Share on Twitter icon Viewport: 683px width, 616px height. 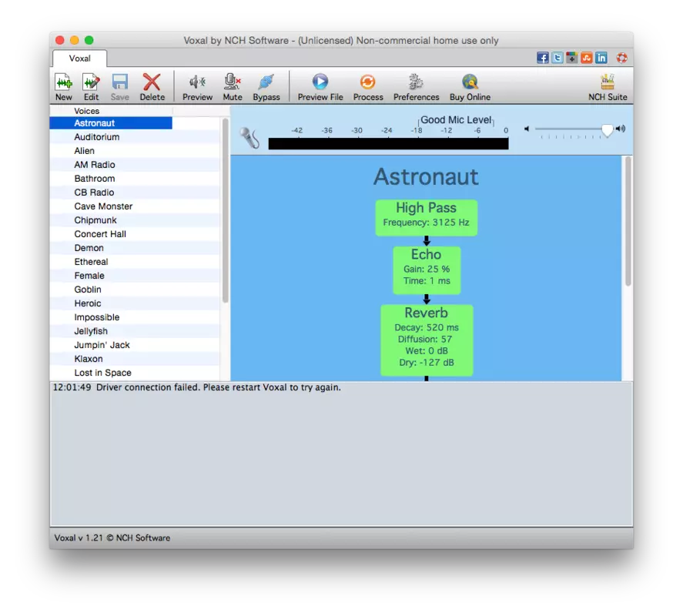pyautogui.click(x=557, y=58)
